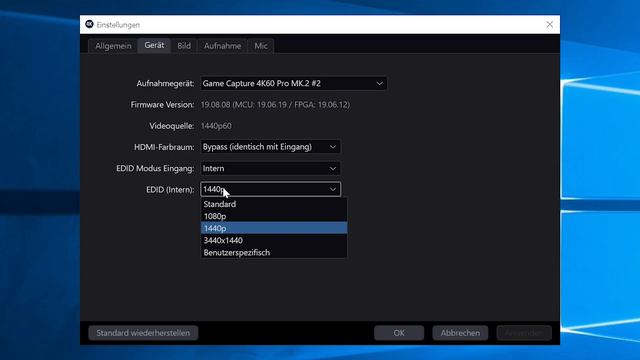This screenshot has height=360, width=640.
Task: Open the Allgemein tab
Action: [113, 46]
